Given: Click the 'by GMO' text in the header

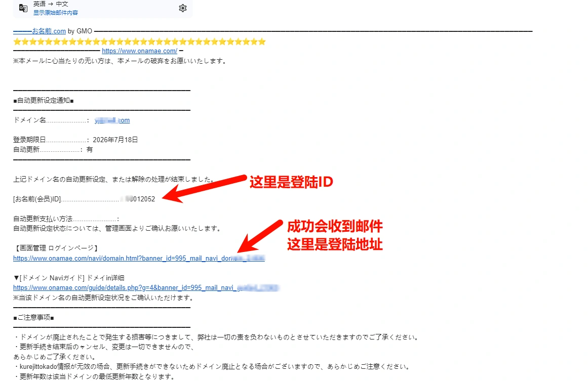Looking at the screenshot, I should 80,31.
